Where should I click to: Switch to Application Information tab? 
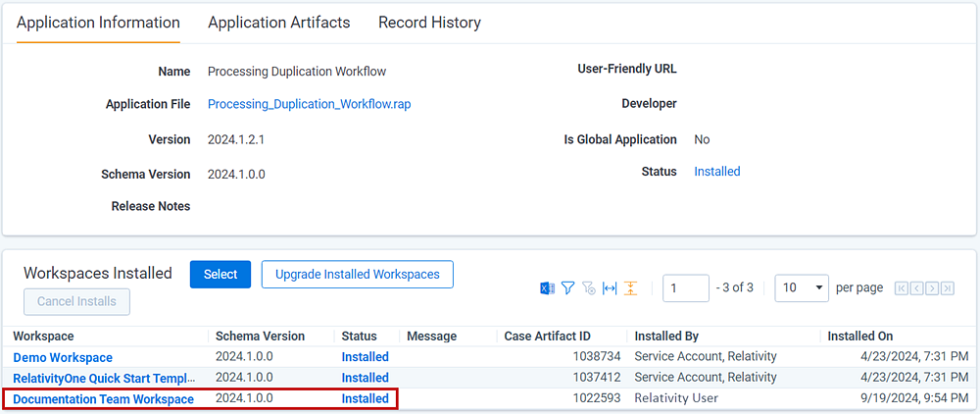(98, 23)
